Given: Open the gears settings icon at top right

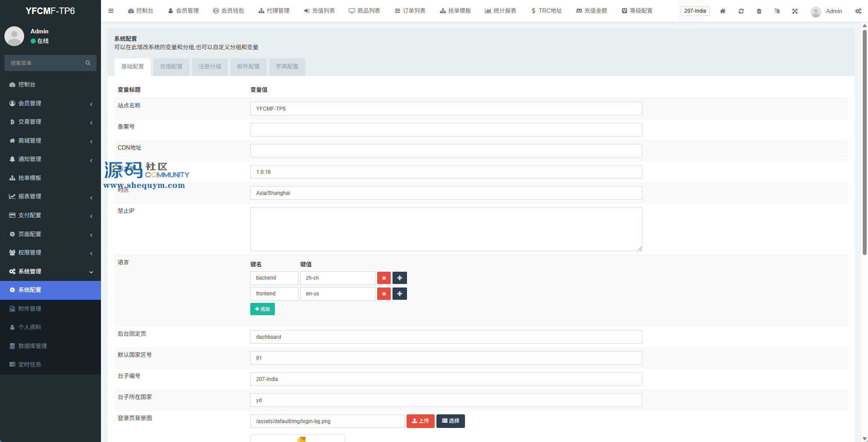Looking at the screenshot, I should (858, 11).
